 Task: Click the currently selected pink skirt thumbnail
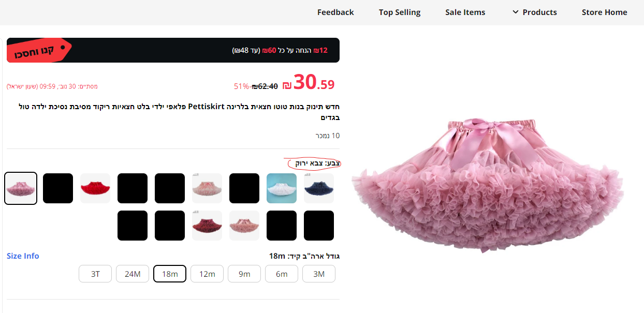click(21, 188)
